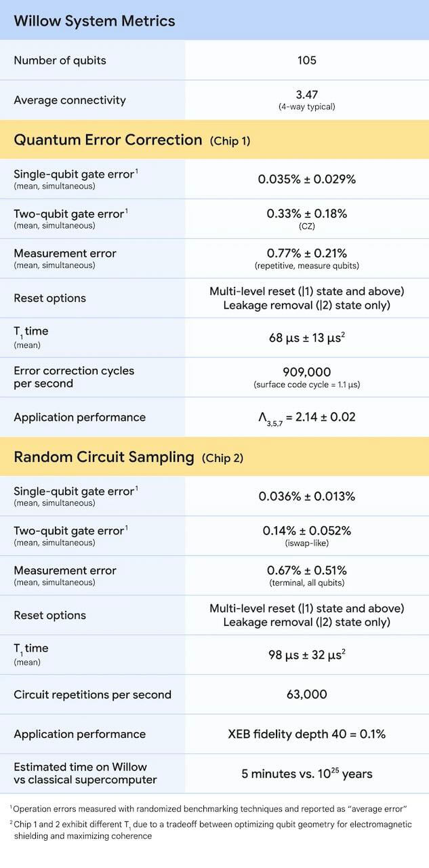Select the Error correction cycles per second label
Screen dimensions: 429x868
(74, 377)
